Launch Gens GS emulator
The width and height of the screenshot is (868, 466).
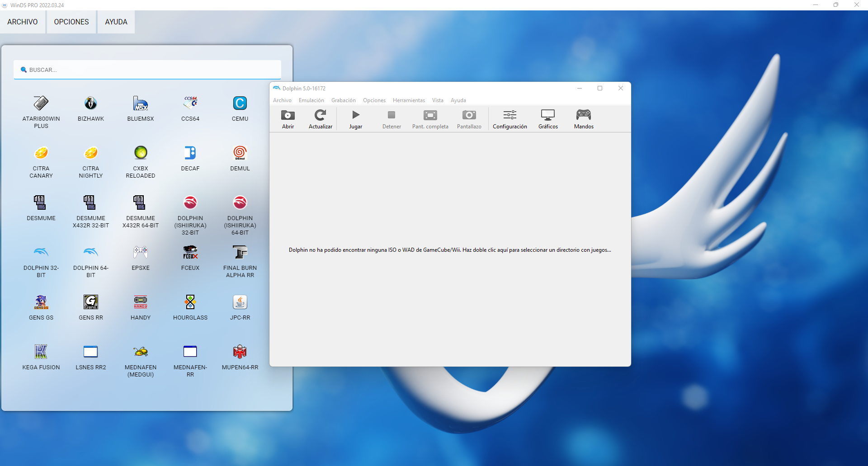coord(41,308)
